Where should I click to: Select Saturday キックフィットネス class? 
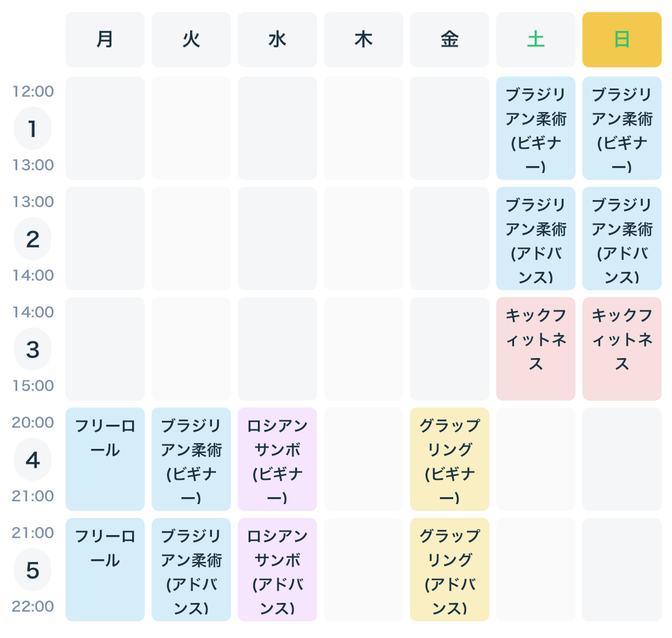click(x=535, y=348)
